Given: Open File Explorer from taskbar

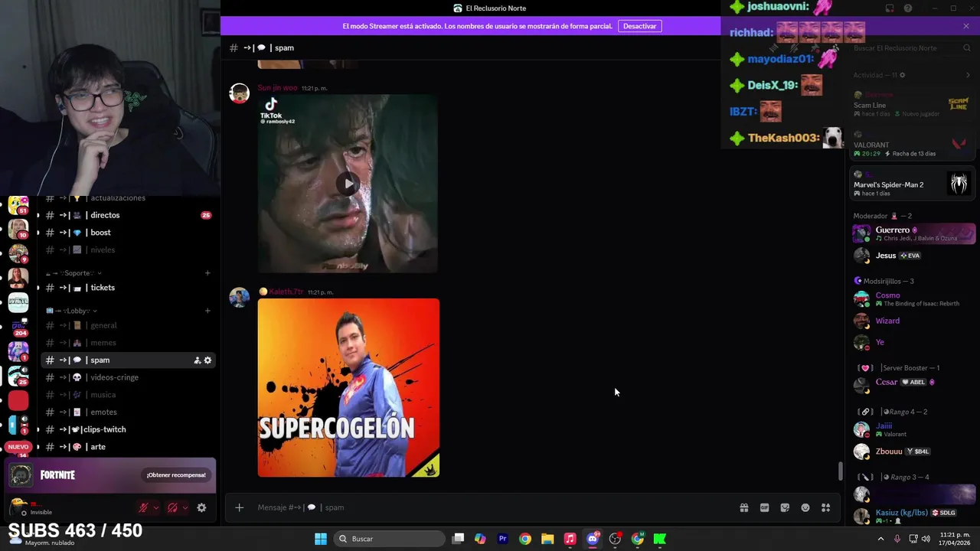Looking at the screenshot, I should pos(547,539).
